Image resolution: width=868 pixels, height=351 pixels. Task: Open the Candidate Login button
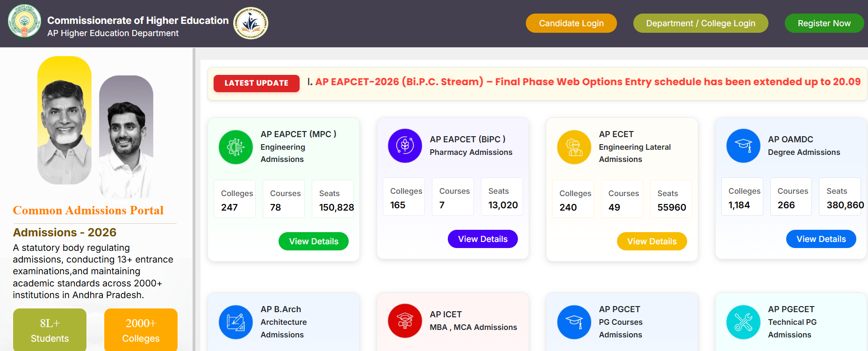click(571, 23)
